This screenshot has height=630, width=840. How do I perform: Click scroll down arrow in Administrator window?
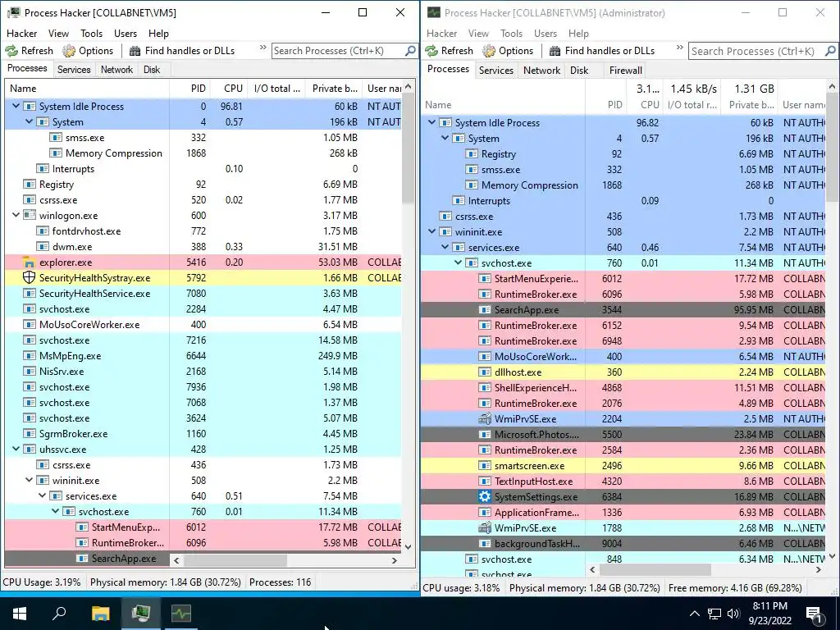[832, 557]
